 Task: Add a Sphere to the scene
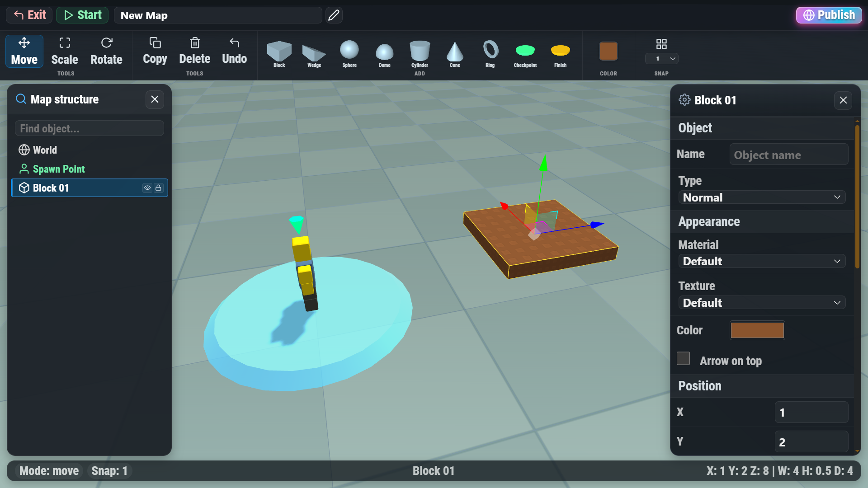pyautogui.click(x=349, y=53)
